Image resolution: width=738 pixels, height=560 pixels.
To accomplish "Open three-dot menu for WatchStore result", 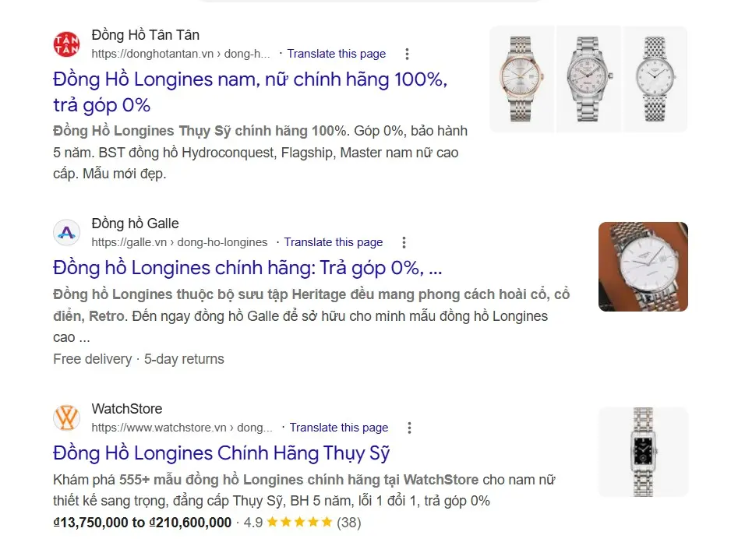I will 409,428.
